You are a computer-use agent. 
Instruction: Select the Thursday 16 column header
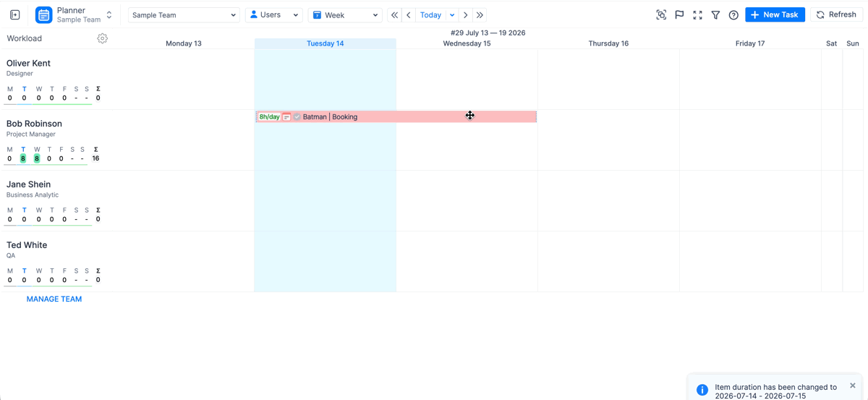pos(608,43)
